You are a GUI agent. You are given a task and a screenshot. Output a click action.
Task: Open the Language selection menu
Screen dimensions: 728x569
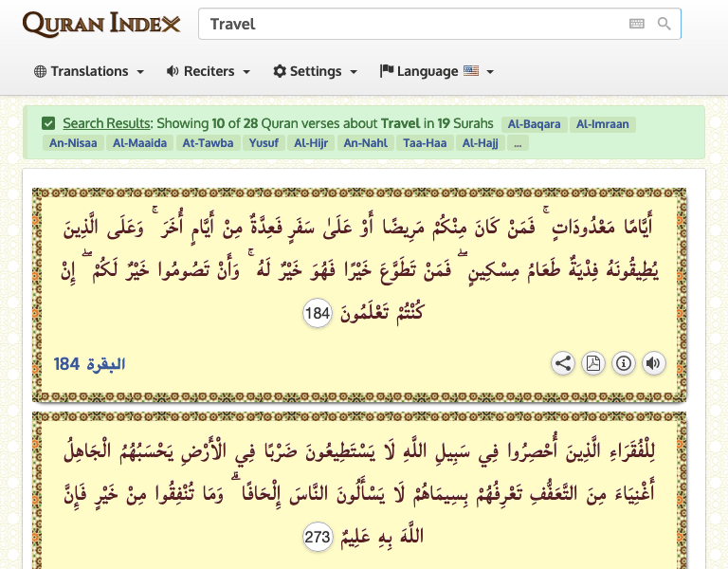pyautogui.click(x=436, y=71)
